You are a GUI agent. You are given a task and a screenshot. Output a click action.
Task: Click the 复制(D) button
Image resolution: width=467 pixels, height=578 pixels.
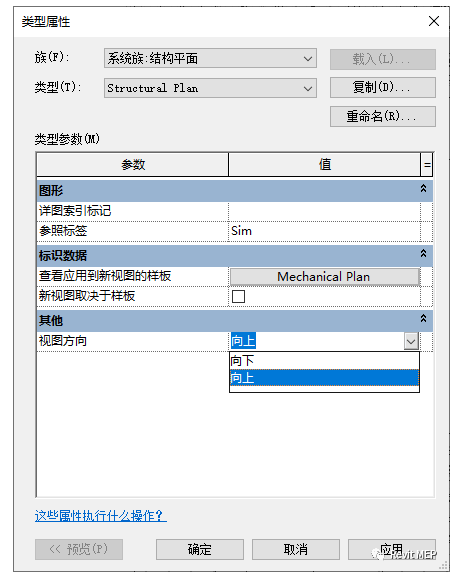coord(383,87)
